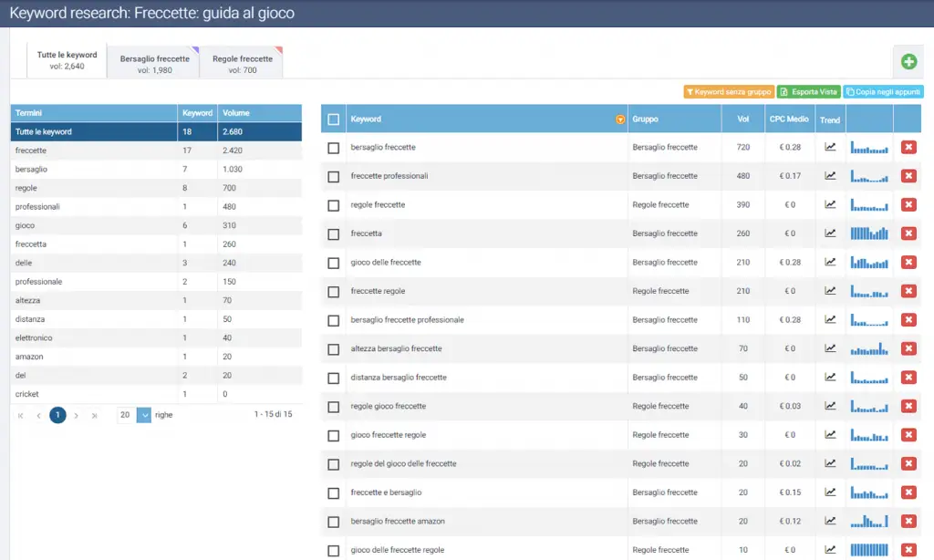Sort Termini table by Termini header
The height and width of the screenshot is (560, 934).
94,113
